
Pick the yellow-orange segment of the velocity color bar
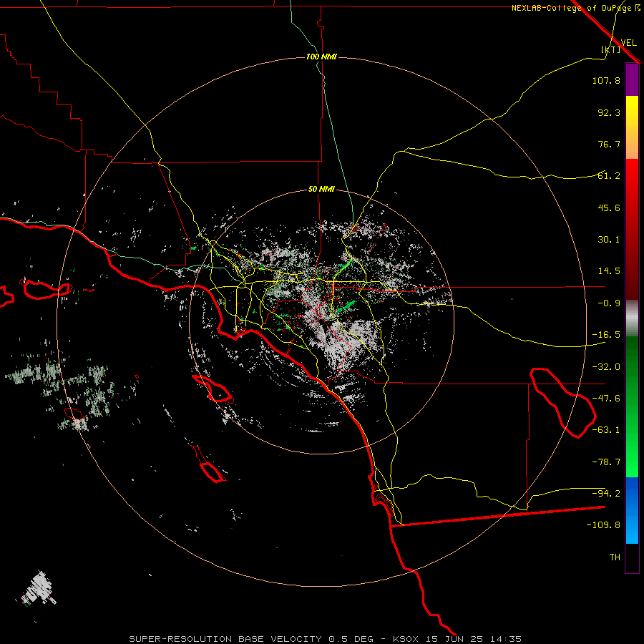click(x=632, y=127)
